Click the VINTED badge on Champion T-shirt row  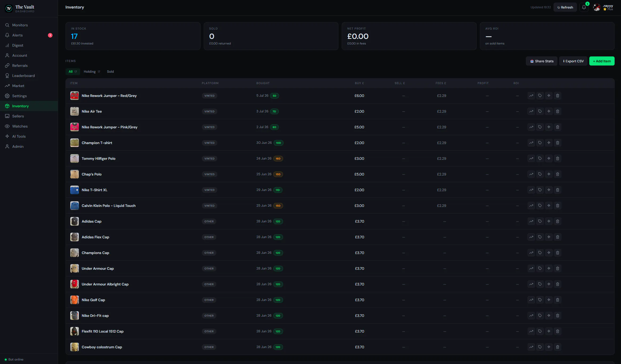(x=209, y=143)
